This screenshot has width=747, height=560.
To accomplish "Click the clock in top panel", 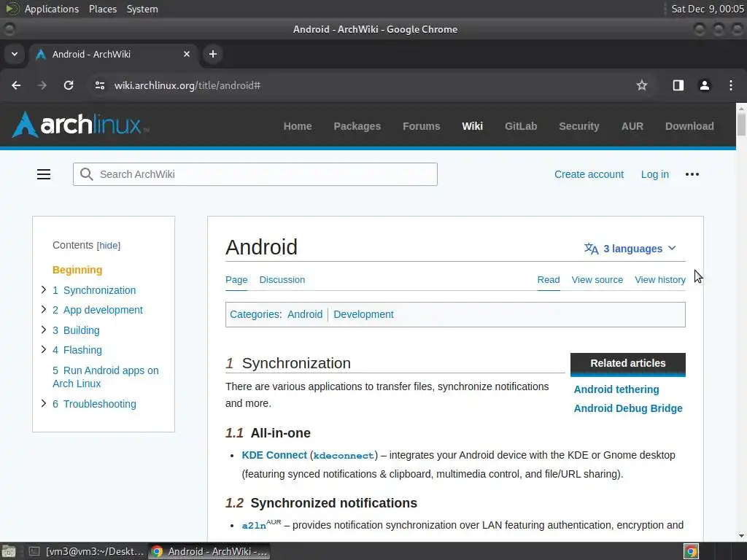I will coord(707,9).
